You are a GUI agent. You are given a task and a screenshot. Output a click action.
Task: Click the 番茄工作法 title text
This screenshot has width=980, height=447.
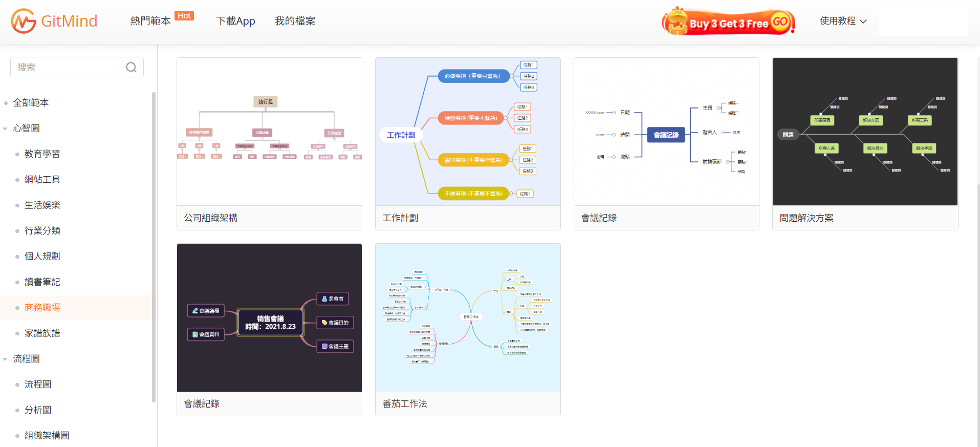click(405, 403)
